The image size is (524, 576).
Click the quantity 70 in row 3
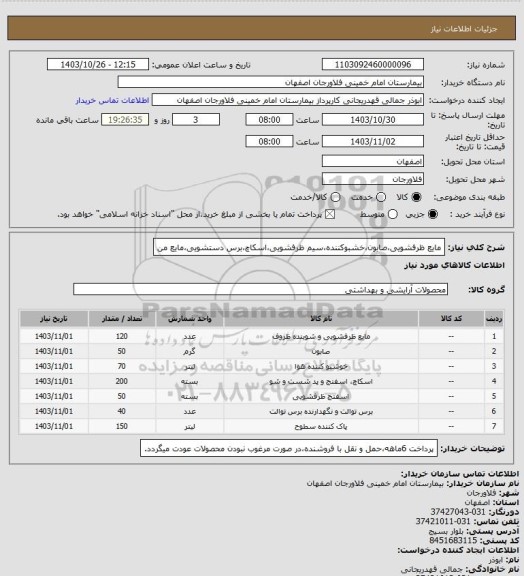pos(122,367)
